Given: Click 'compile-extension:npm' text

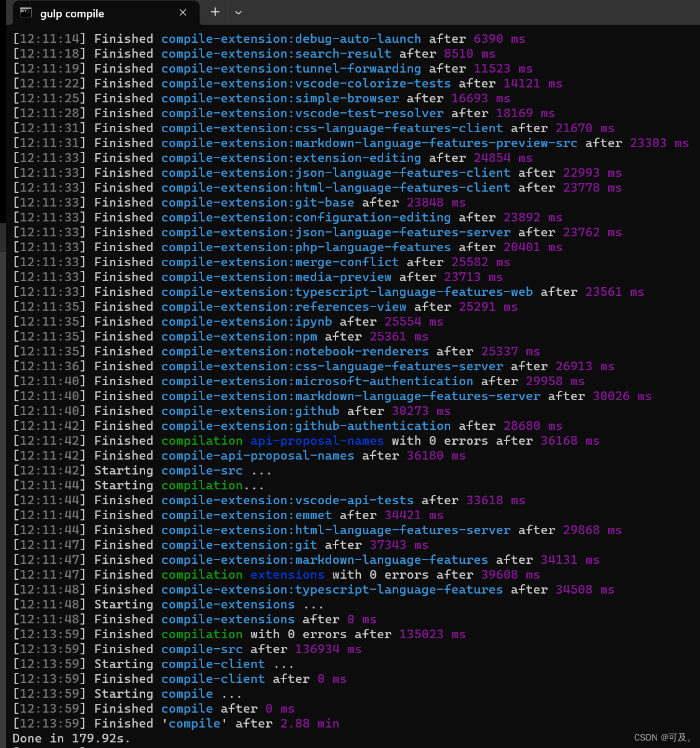Looking at the screenshot, I should click(x=239, y=337).
